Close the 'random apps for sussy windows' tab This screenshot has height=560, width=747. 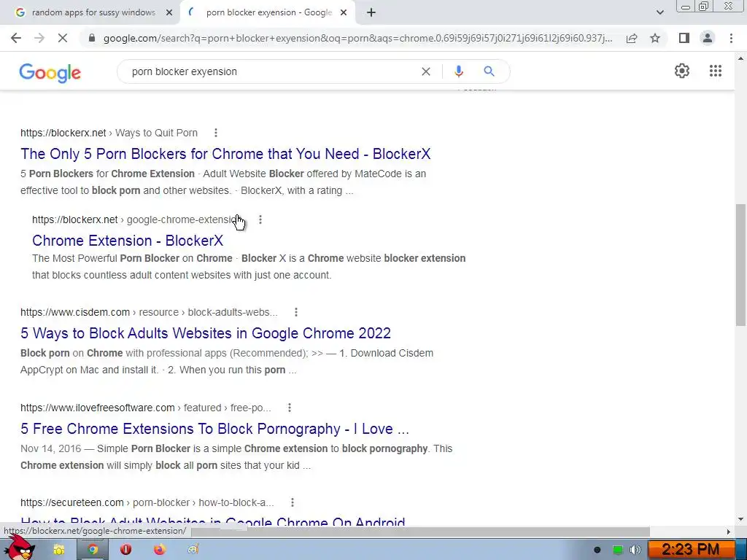pyautogui.click(x=169, y=13)
